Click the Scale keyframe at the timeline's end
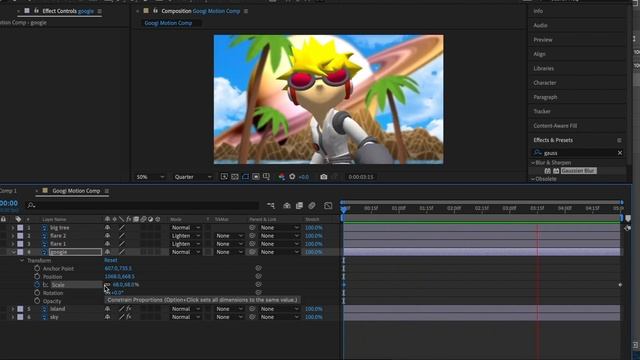Screen dimensions: 640x360 pyautogui.click(x=620, y=284)
